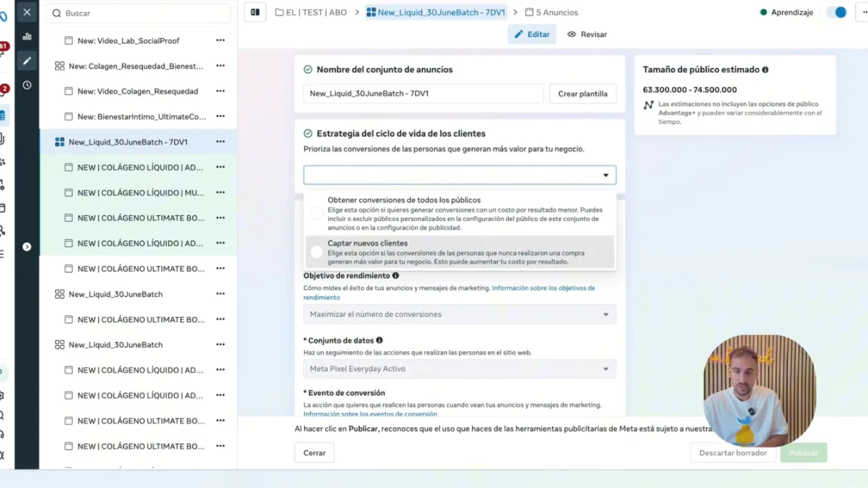The width and height of the screenshot is (868, 488).
Task: Show info for Conjunto de datos
Action: [x=379, y=340]
